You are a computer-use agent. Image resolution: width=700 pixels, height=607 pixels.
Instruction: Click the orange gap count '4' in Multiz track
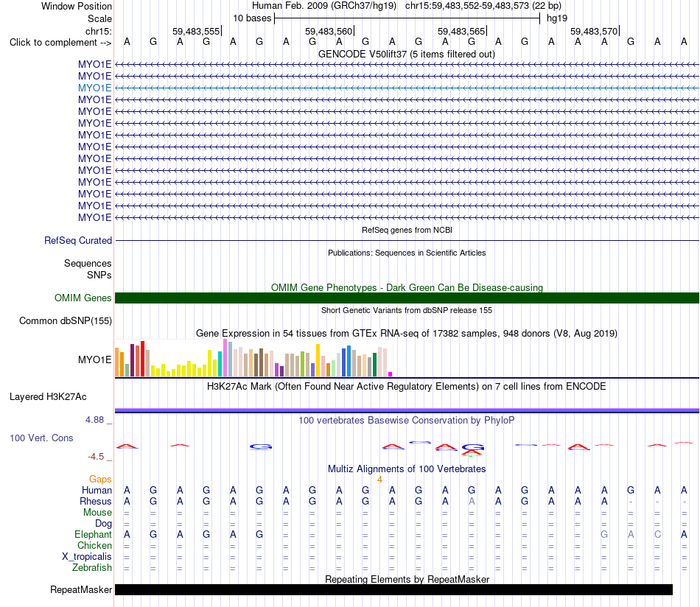coord(379,480)
